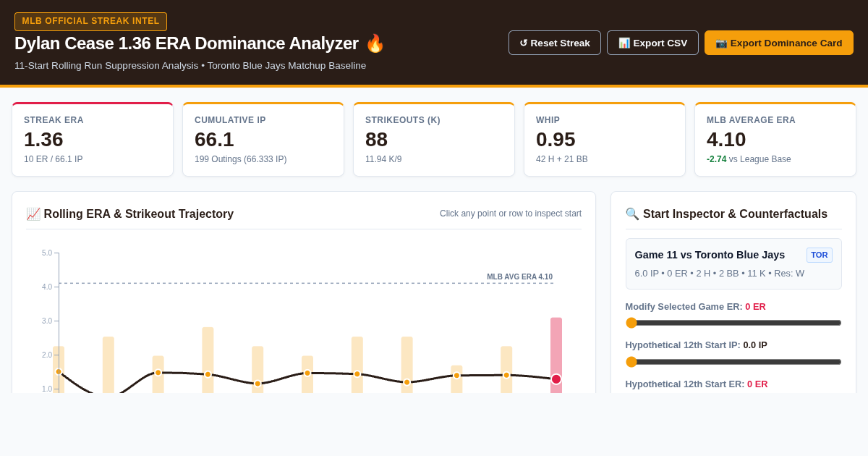Image resolution: width=868 pixels, height=456 pixels.
Task: Click the '10 ER / 66.1 IP' subtext
Action: click(x=54, y=159)
